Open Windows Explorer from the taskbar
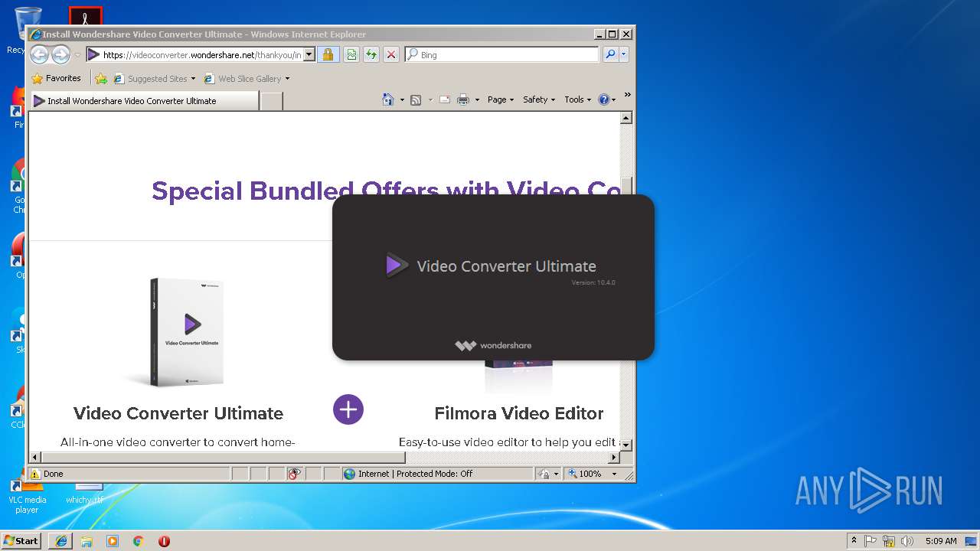Image resolution: width=980 pixels, height=551 pixels. coord(87,540)
